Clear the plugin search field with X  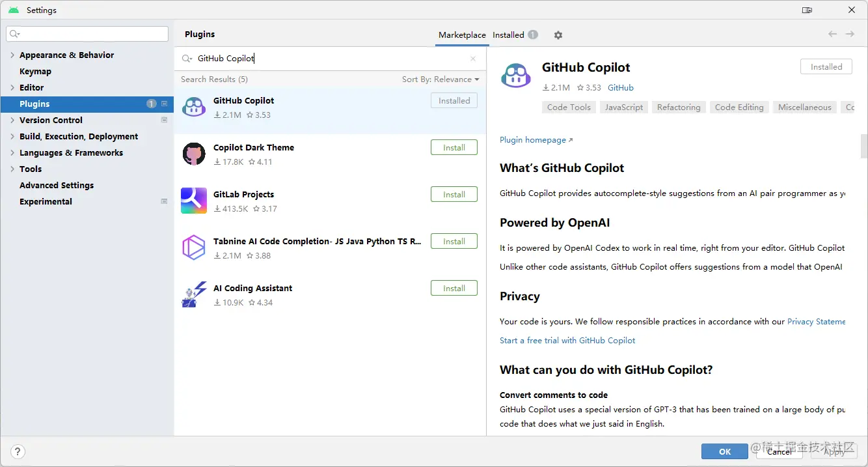tap(473, 59)
